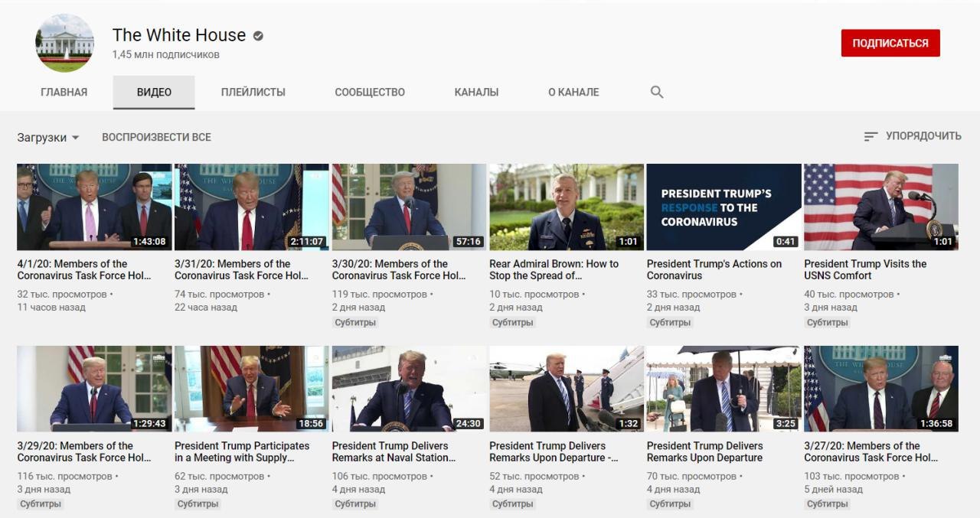Open Trump Delivers Remarks at Naval Station title
This screenshot has height=518, width=980.
[x=394, y=451]
